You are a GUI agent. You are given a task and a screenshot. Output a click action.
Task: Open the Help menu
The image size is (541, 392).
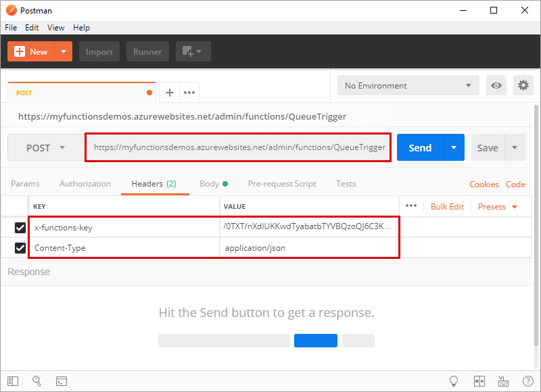[81, 28]
